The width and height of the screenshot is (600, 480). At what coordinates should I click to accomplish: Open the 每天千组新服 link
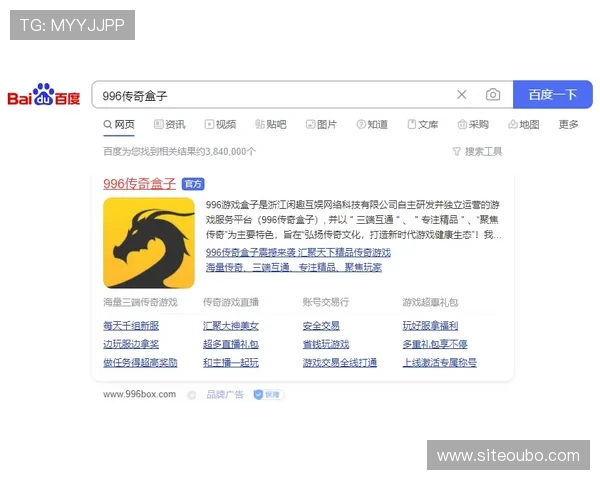131,326
